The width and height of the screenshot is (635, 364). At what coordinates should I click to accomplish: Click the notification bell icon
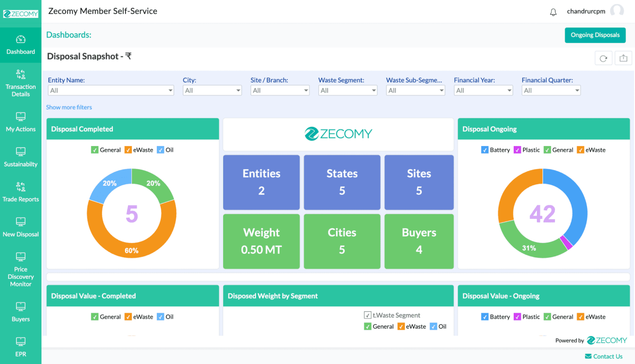point(553,11)
